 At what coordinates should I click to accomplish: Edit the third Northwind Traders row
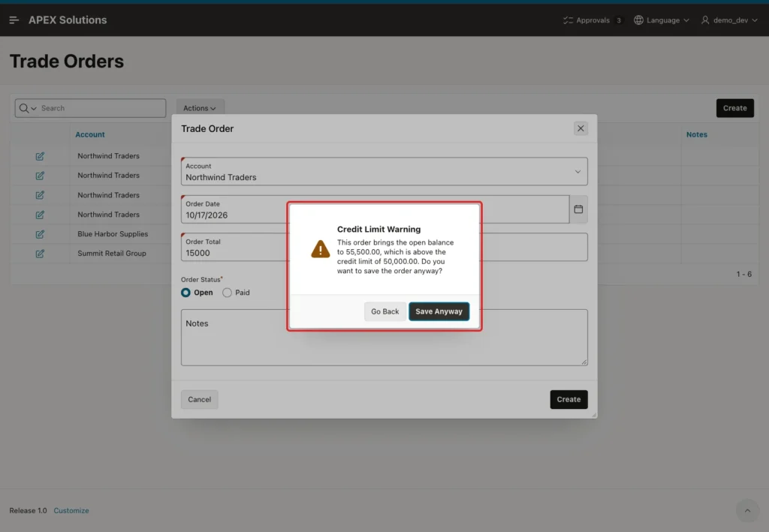click(40, 195)
